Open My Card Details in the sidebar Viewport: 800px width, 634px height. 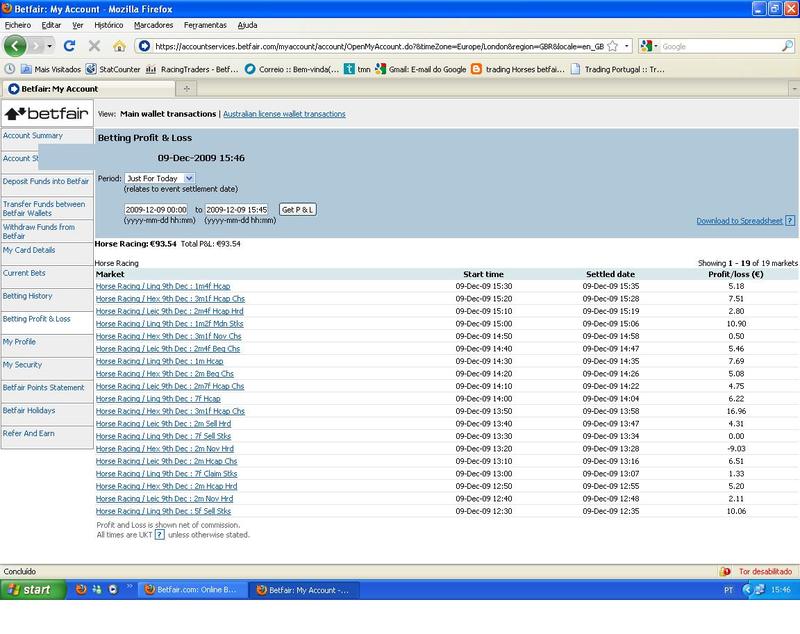[29, 250]
